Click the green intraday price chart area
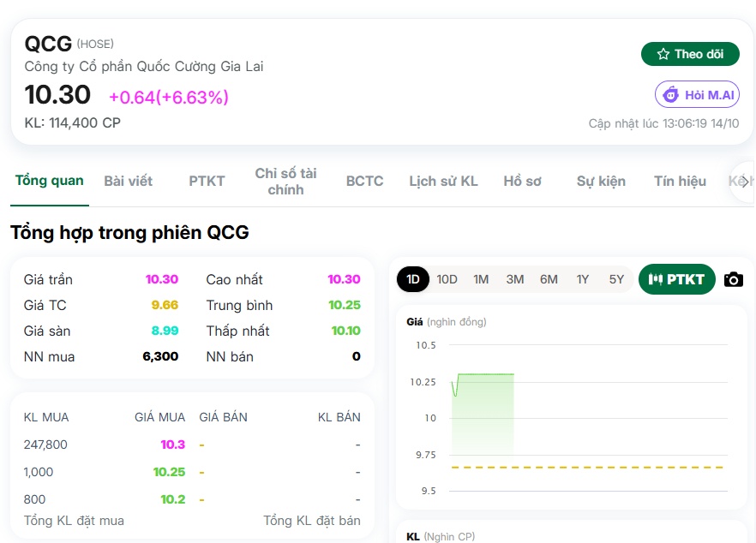This screenshot has height=543, width=756. (x=483, y=414)
